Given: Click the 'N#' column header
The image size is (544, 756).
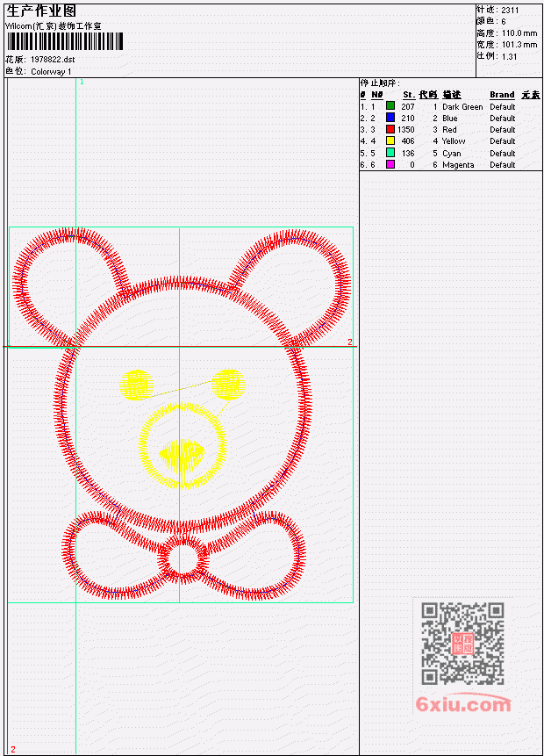Looking at the screenshot, I should pos(376,95).
